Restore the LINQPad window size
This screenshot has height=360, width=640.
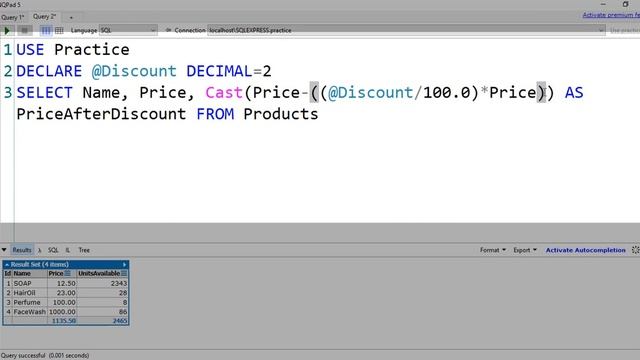pyautogui.click(x=625, y=4)
